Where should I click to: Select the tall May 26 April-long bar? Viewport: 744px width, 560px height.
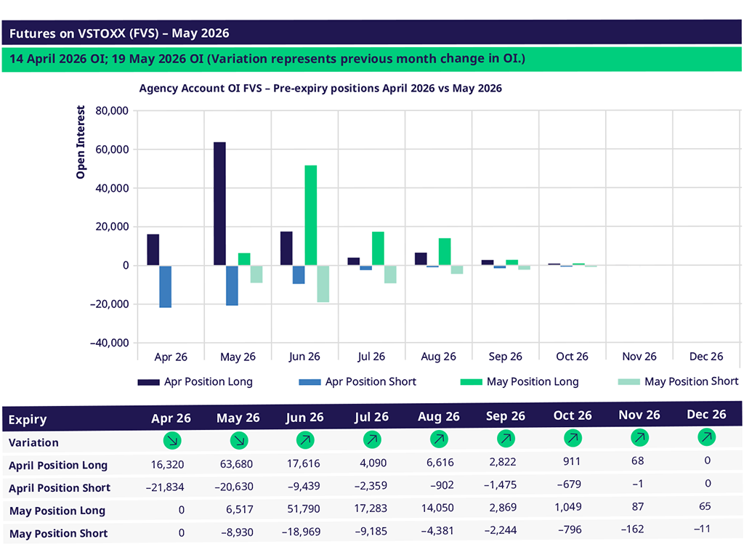coord(219,203)
